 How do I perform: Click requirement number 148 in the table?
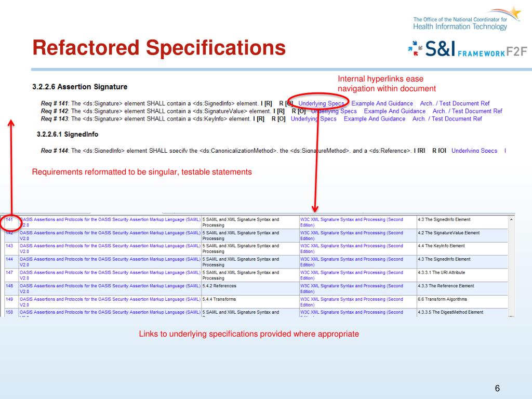[9, 286]
